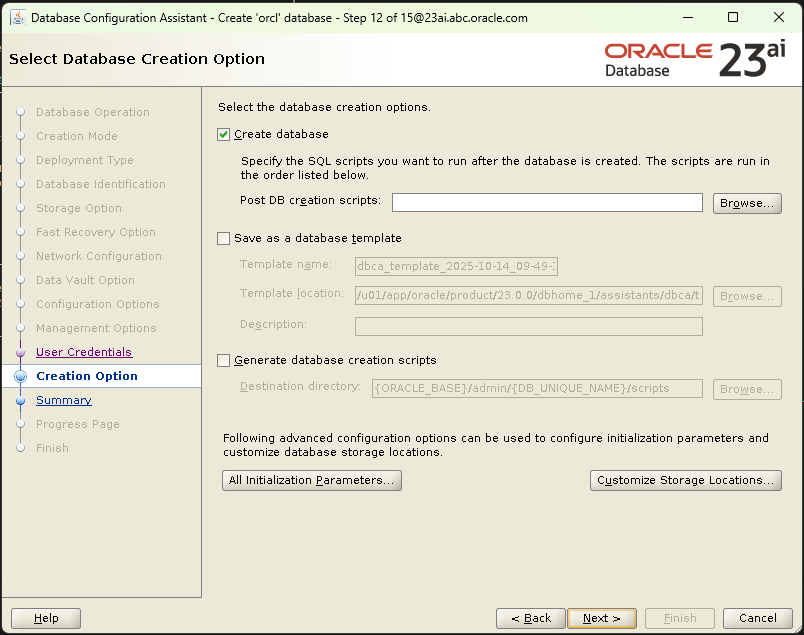
Task: Click the User Credentials step bullet icon
Action: coord(20,352)
